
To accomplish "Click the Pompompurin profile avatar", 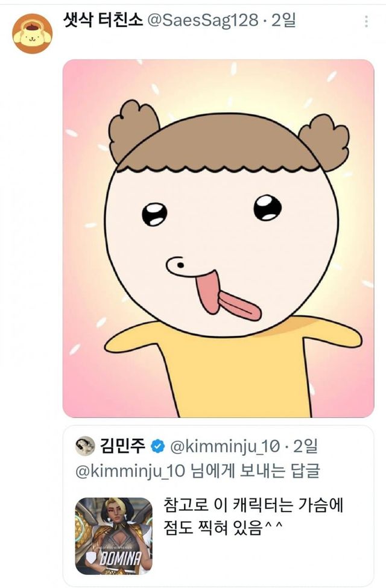I will 33,33.
